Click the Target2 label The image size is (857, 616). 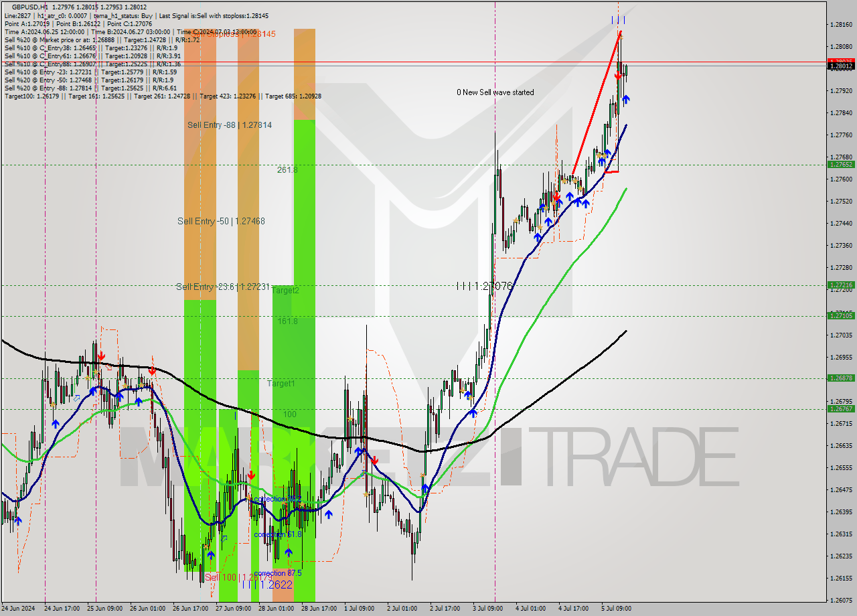click(x=285, y=291)
